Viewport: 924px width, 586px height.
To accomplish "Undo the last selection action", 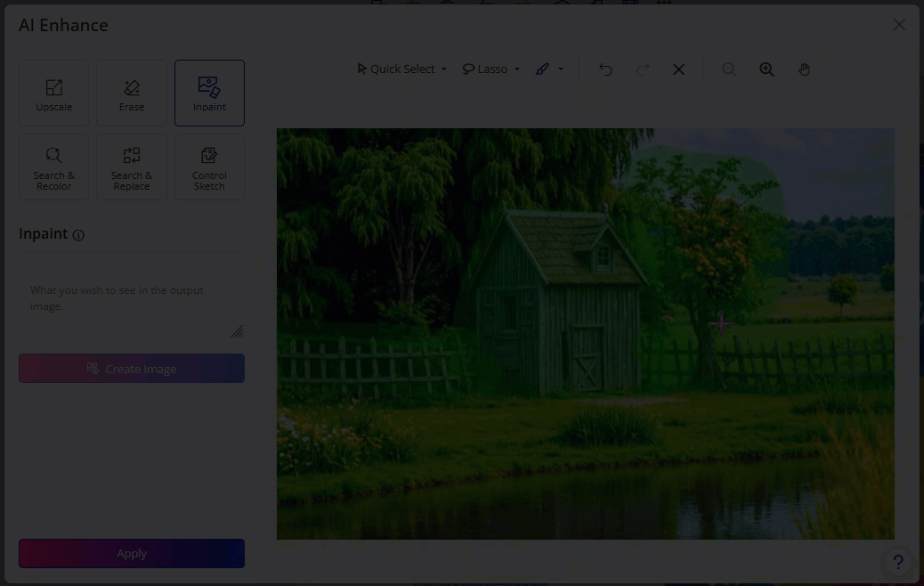I will coord(605,69).
